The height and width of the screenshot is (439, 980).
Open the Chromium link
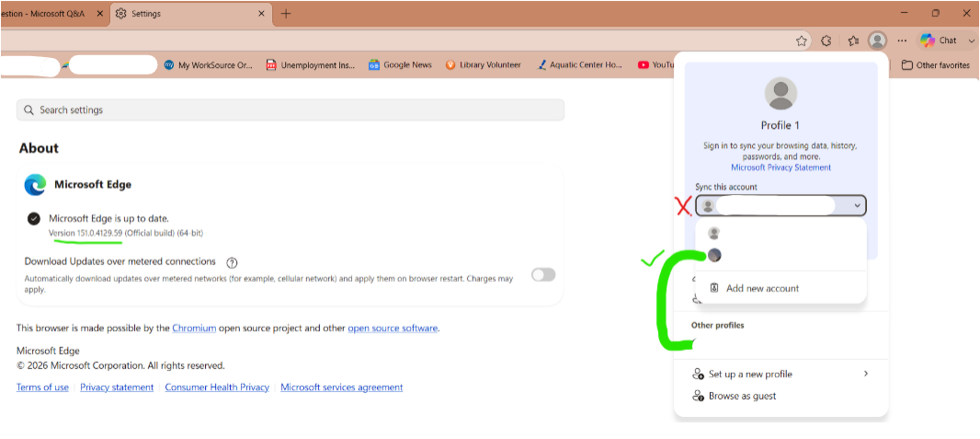(194, 328)
